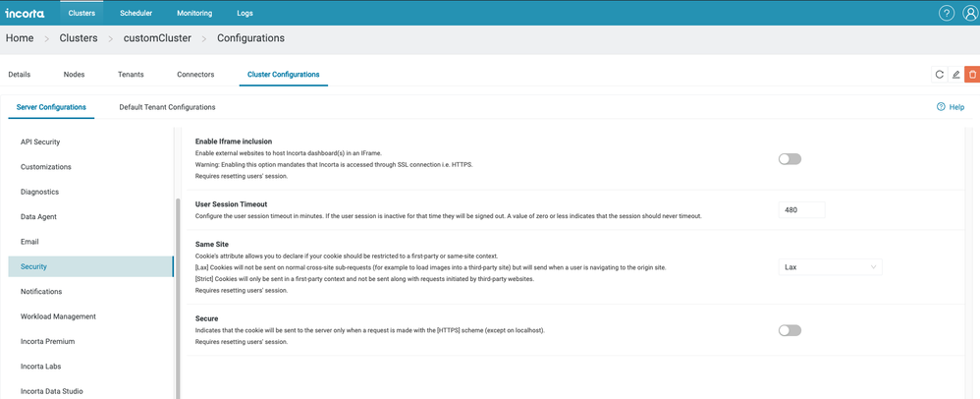The height and width of the screenshot is (399, 980).
Task: Click the refresh cluster icon
Action: point(940,75)
